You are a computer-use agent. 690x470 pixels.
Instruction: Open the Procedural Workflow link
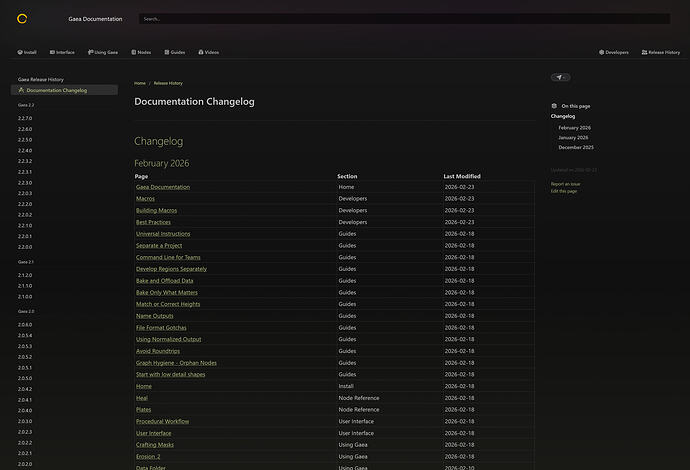[x=162, y=422]
